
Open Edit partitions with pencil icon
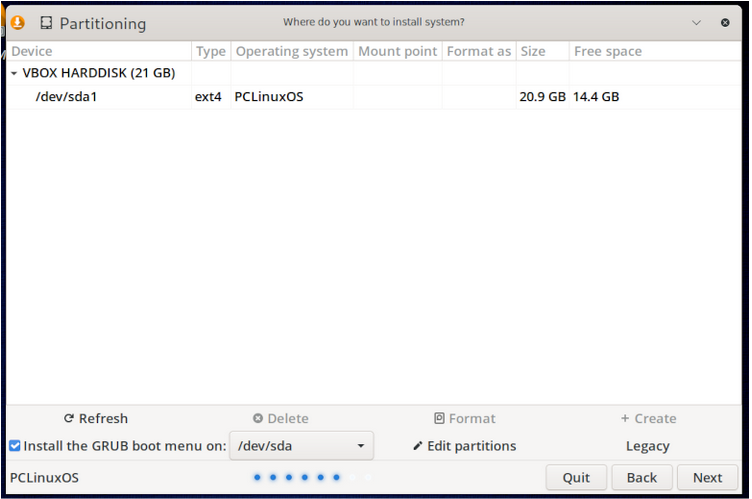pos(465,446)
